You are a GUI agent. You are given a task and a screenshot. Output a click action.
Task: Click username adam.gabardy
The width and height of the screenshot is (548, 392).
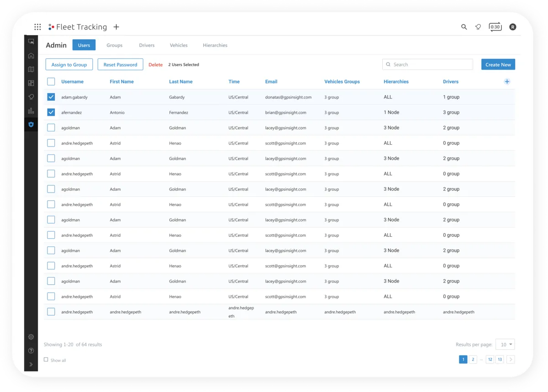coord(74,97)
